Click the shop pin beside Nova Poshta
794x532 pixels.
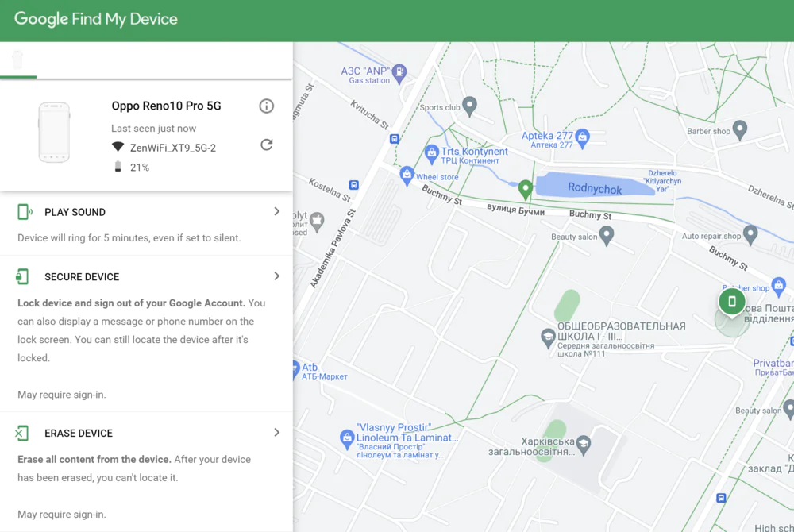[778, 287]
